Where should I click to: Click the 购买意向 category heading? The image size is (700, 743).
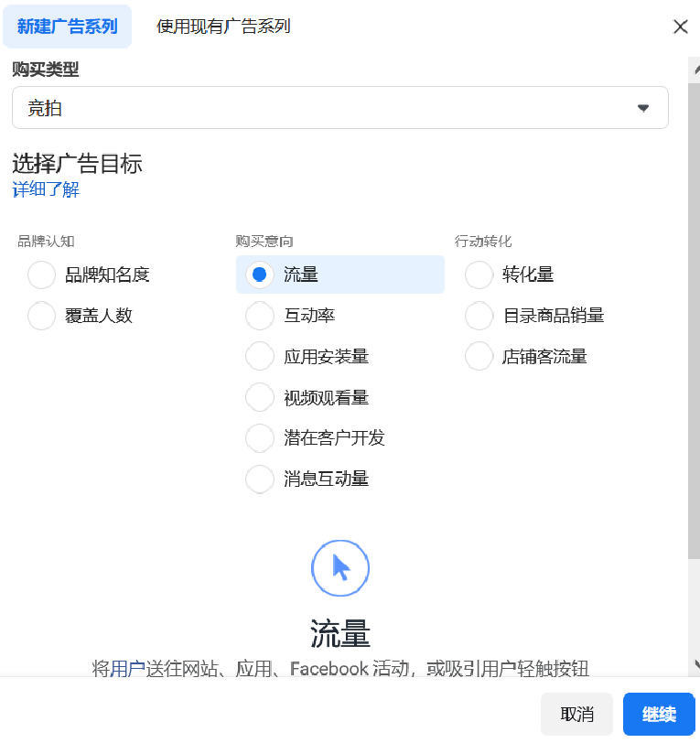click(x=264, y=242)
